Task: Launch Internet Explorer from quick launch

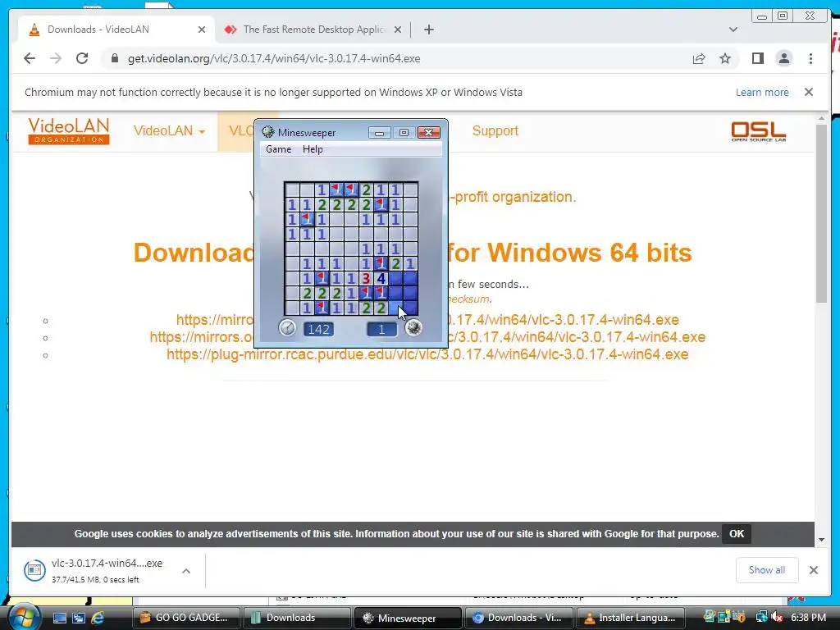Action: [x=98, y=618]
